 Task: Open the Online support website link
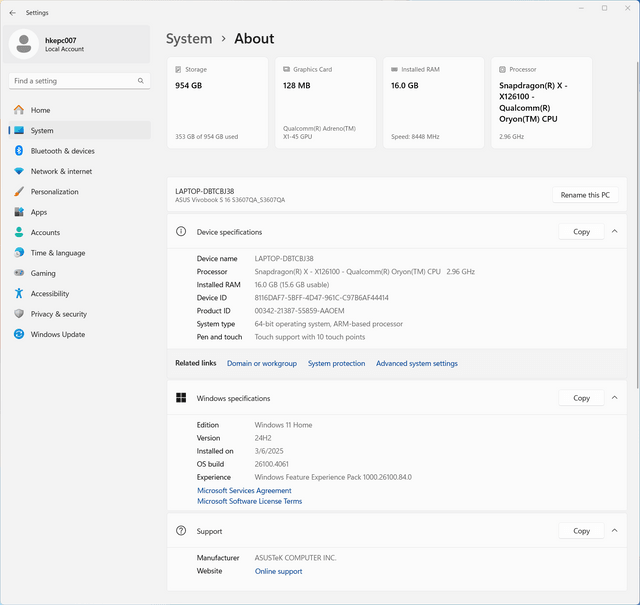(278, 571)
